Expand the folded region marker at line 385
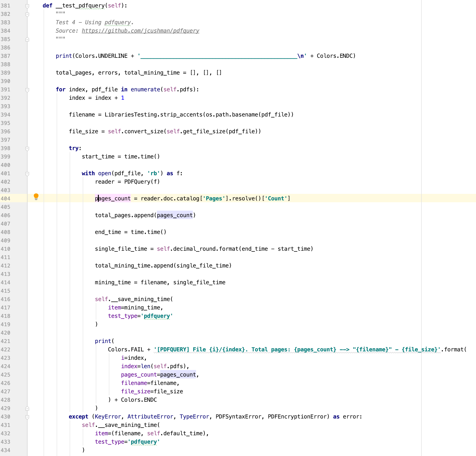Image resolution: width=476 pixels, height=456 pixels. (x=27, y=39)
